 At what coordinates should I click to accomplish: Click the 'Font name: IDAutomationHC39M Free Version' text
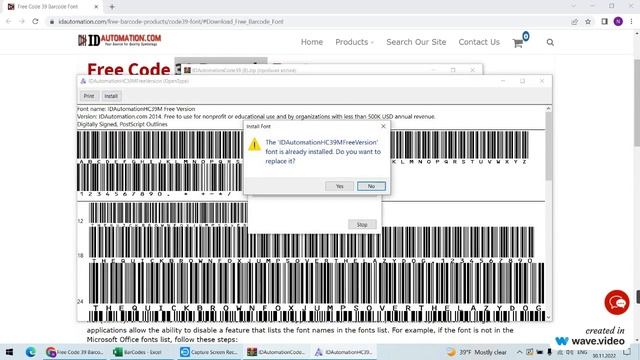pyautogui.click(x=136, y=109)
